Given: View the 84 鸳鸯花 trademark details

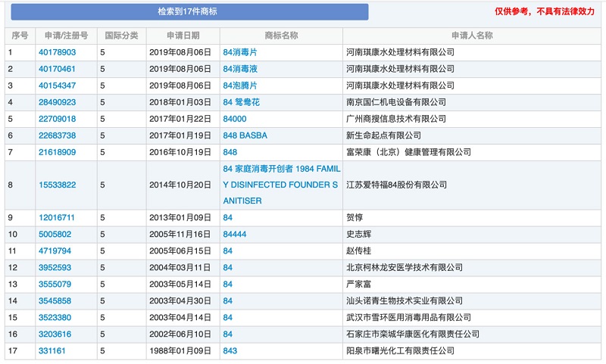Looking at the screenshot, I should 241,102.
